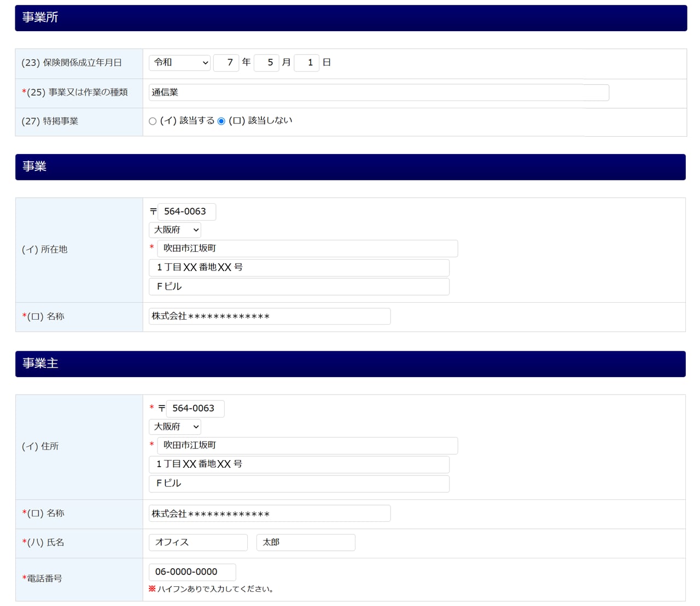Click the 事業主 postal code field
The image size is (700, 606).
[x=195, y=409]
